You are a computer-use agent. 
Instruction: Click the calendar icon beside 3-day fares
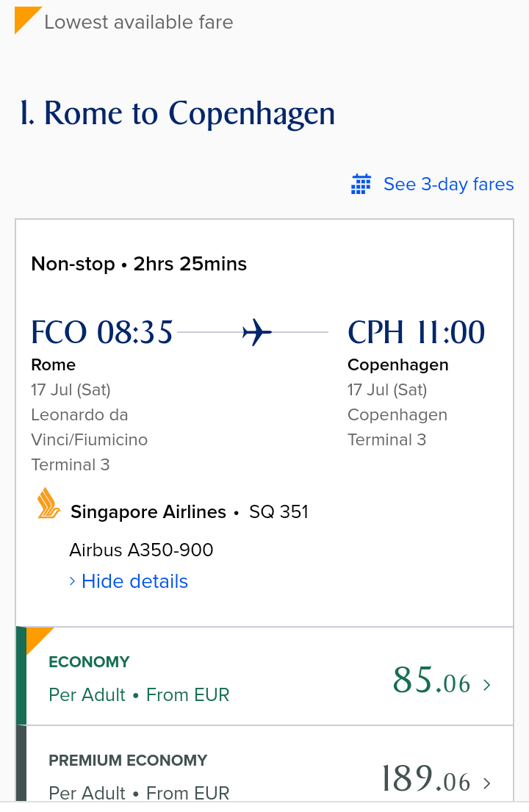361,184
